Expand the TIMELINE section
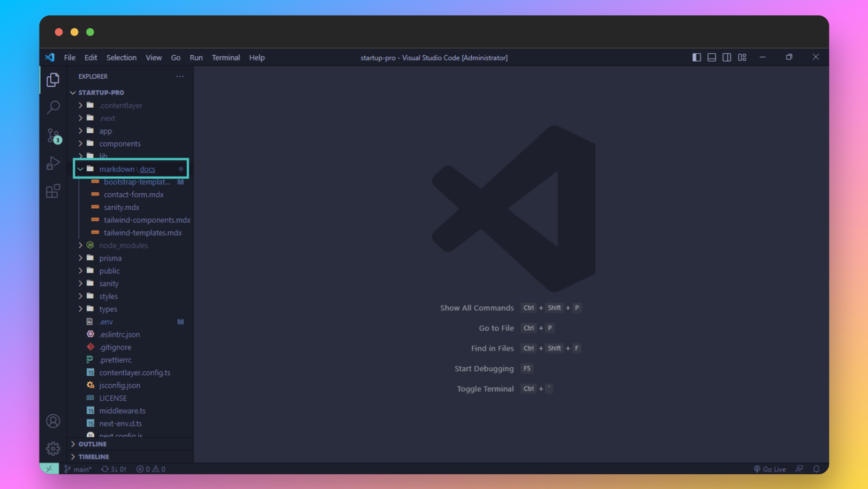Screen dimensions: 868x489 130,457
